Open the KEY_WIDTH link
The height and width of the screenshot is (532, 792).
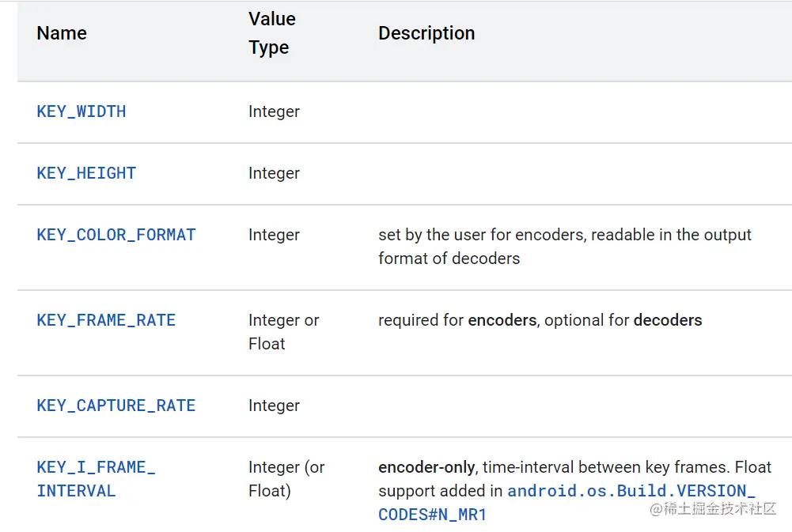pyautogui.click(x=81, y=111)
